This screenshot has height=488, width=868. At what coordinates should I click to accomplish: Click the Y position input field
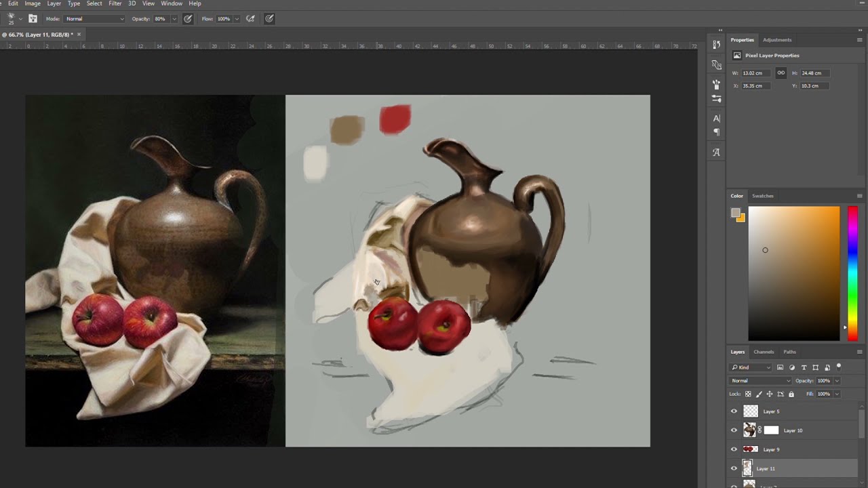[815, 86]
